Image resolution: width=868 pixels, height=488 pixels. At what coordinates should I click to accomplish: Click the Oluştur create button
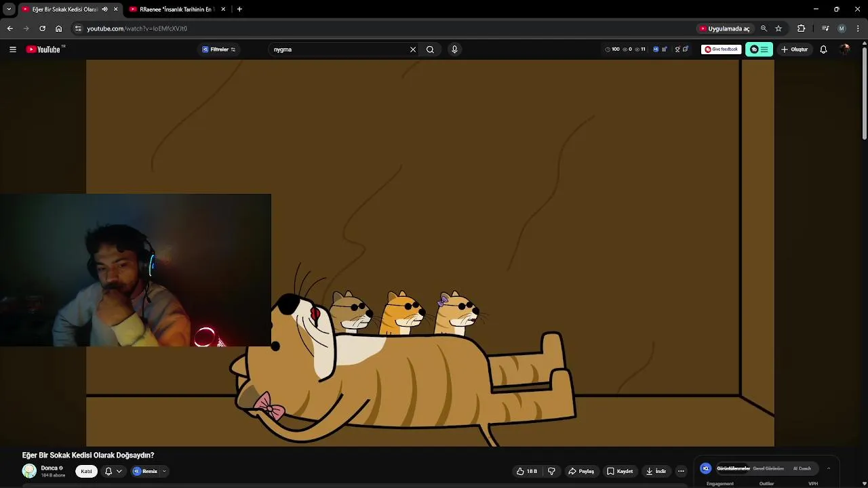794,49
